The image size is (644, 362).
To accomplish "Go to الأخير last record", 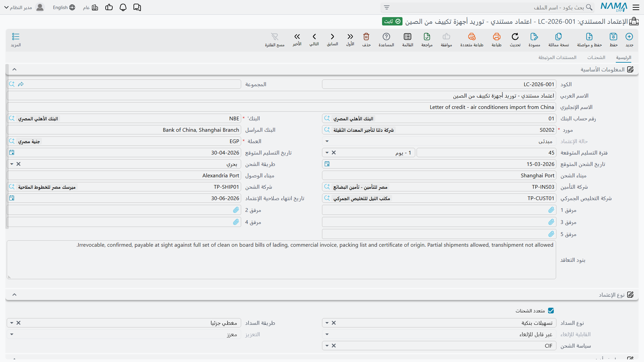I will coord(297,37).
